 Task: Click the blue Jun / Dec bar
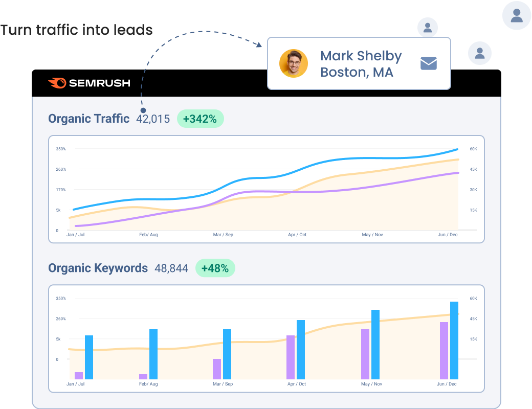pos(454,340)
